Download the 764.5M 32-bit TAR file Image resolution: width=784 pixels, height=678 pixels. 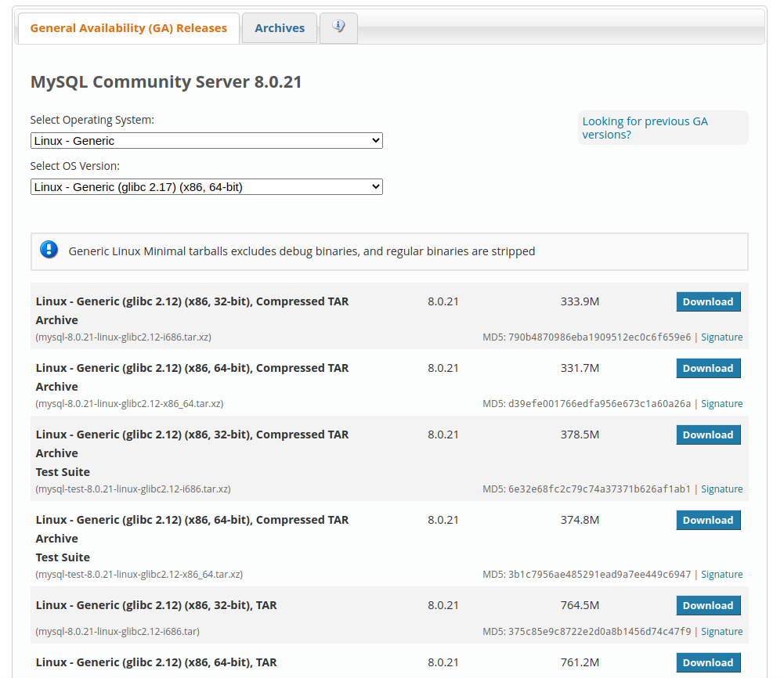coord(707,606)
